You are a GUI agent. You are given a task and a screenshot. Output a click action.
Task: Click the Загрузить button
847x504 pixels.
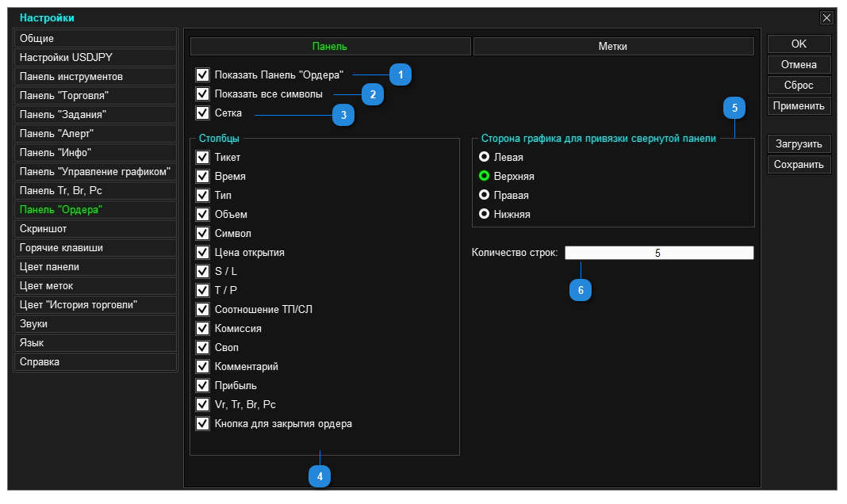[799, 144]
